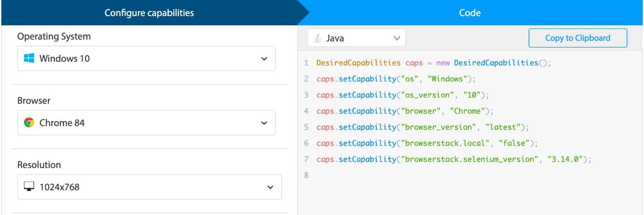This screenshot has height=215, width=644.
Task: Expand the chevron on Windows 10 selector
Action: 264,59
